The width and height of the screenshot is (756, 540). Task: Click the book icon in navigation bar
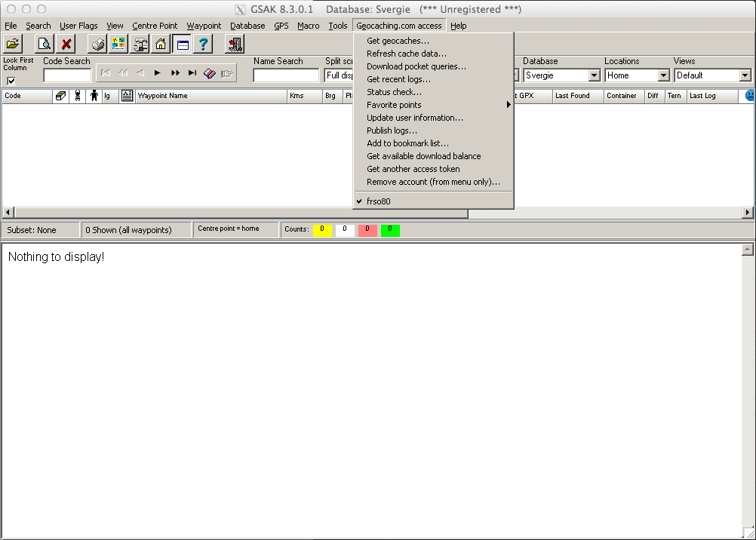(209, 73)
